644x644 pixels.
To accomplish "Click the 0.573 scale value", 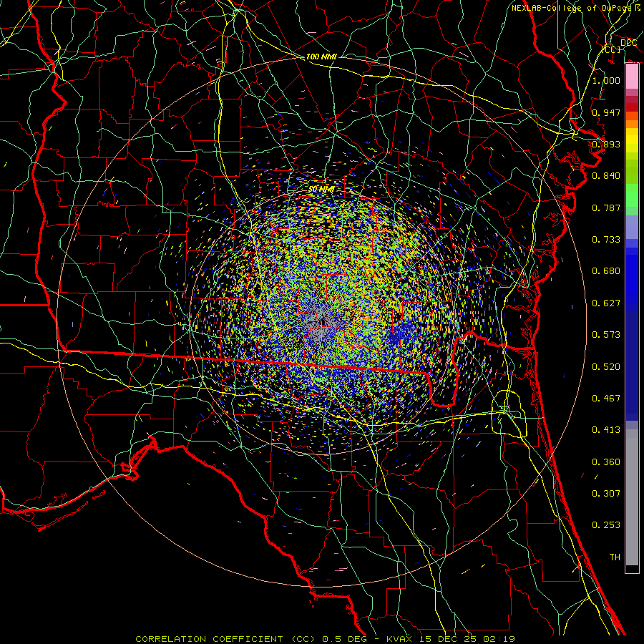I will click(x=606, y=335).
